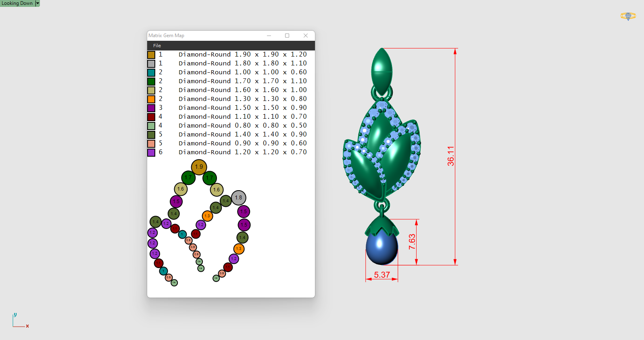The height and width of the screenshot is (340, 644).
Task: Click the 7.63 dimension label
Action: pos(412,241)
